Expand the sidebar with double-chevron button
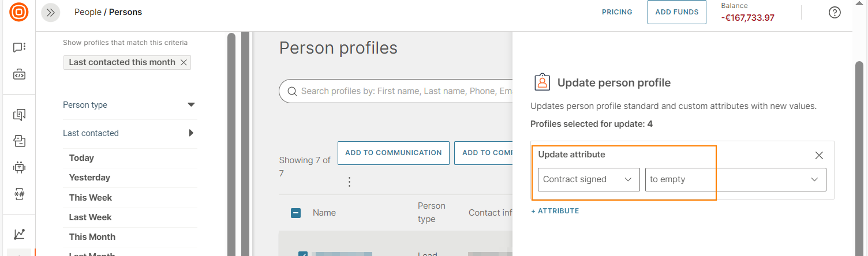The image size is (868, 256). point(51,12)
